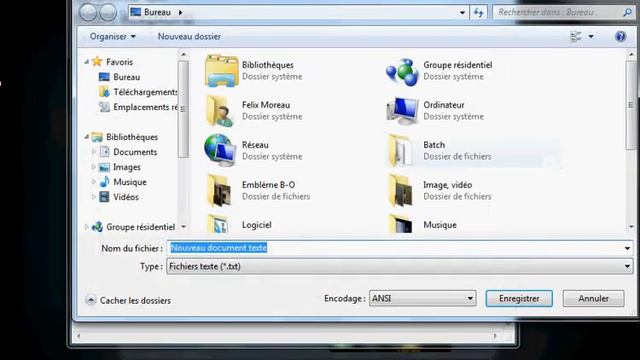Click the refresh arrows icon by address bar
This screenshot has height=360, width=640.
click(478, 12)
